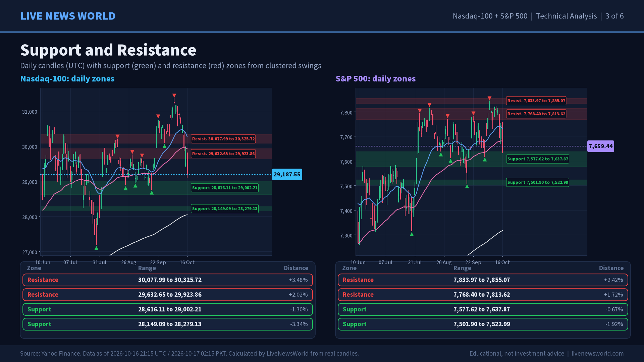Click the Yahoo Finance source note
This screenshot has width=644, height=362.
point(189,354)
